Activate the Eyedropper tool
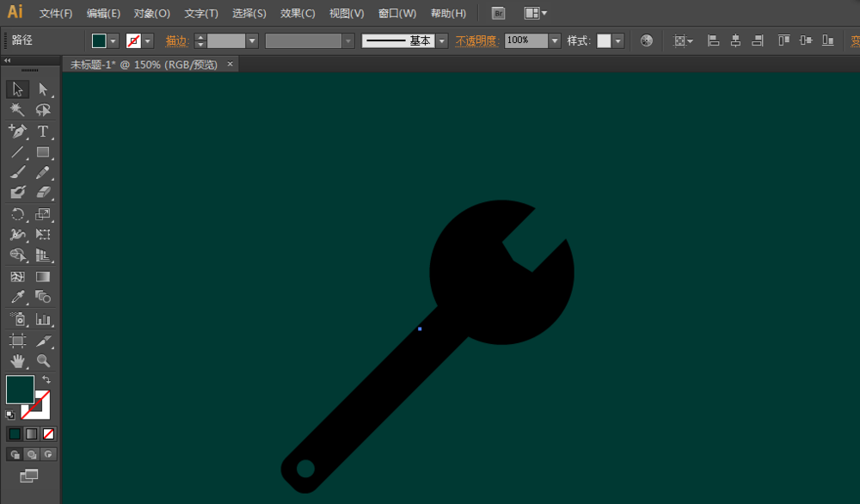The width and height of the screenshot is (860, 504). click(17, 298)
